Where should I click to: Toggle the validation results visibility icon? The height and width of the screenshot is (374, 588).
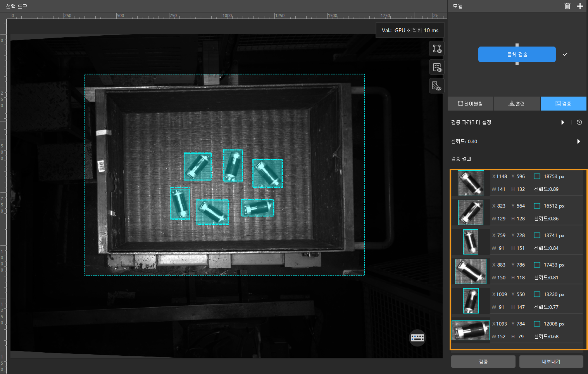pos(437,68)
